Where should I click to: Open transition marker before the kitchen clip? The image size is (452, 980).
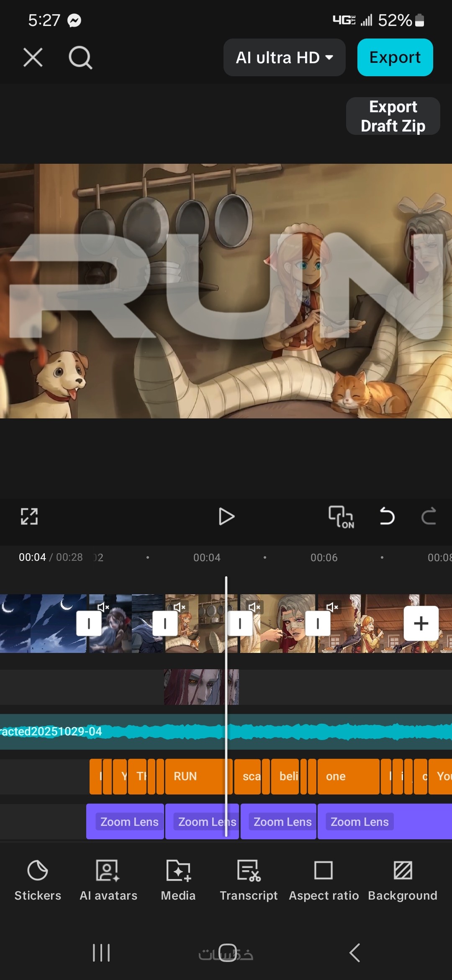tap(165, 624)
